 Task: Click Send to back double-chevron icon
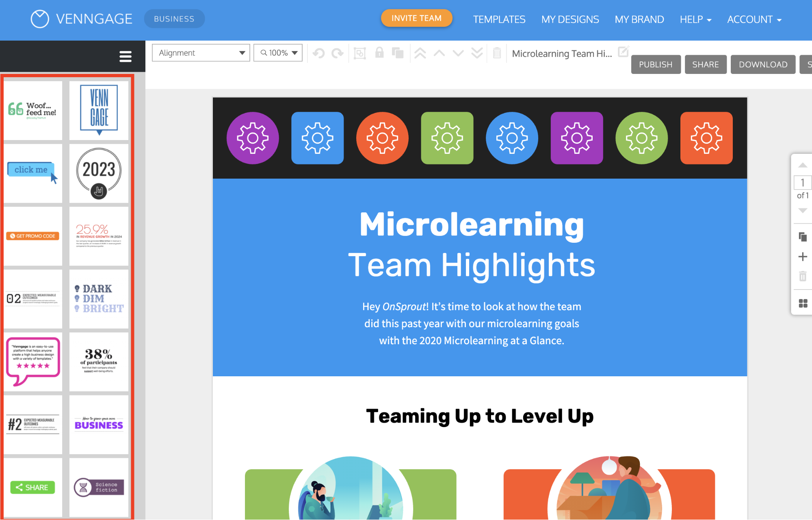point(477,53)
